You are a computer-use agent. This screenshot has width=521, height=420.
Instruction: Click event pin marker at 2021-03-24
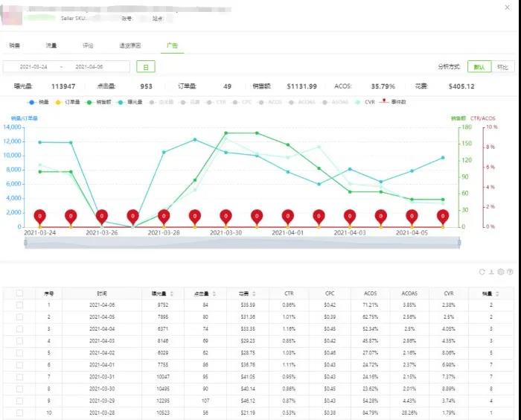(39, 217)
